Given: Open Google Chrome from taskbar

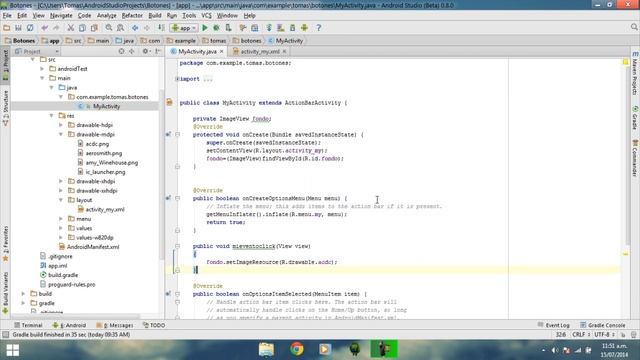Looking at the screenshot, I should (x=297, y=349).
